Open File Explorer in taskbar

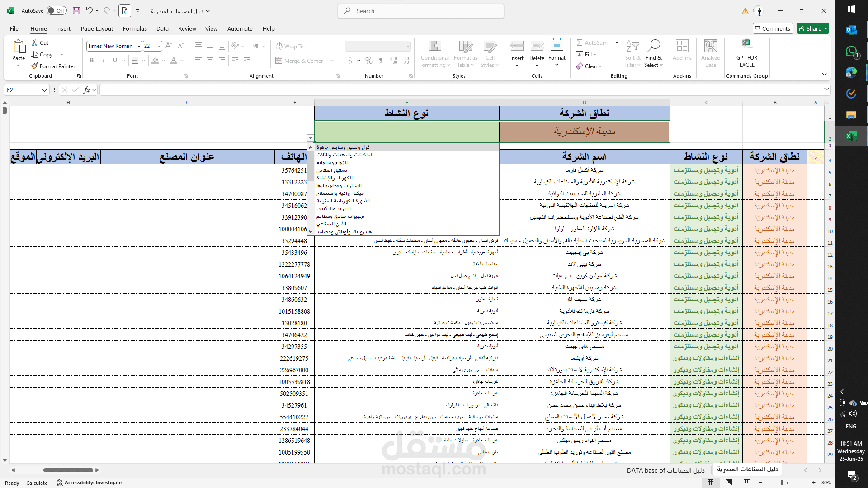click(x=851, y=115)
